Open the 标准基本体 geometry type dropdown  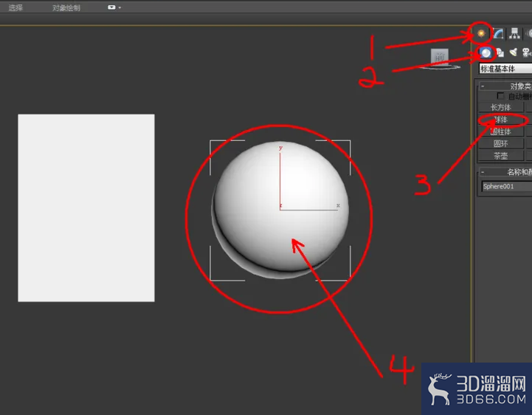[505, 69]
